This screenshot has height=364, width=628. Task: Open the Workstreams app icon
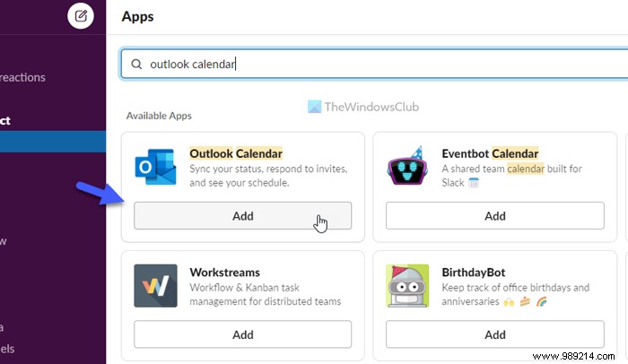[155, 285]
